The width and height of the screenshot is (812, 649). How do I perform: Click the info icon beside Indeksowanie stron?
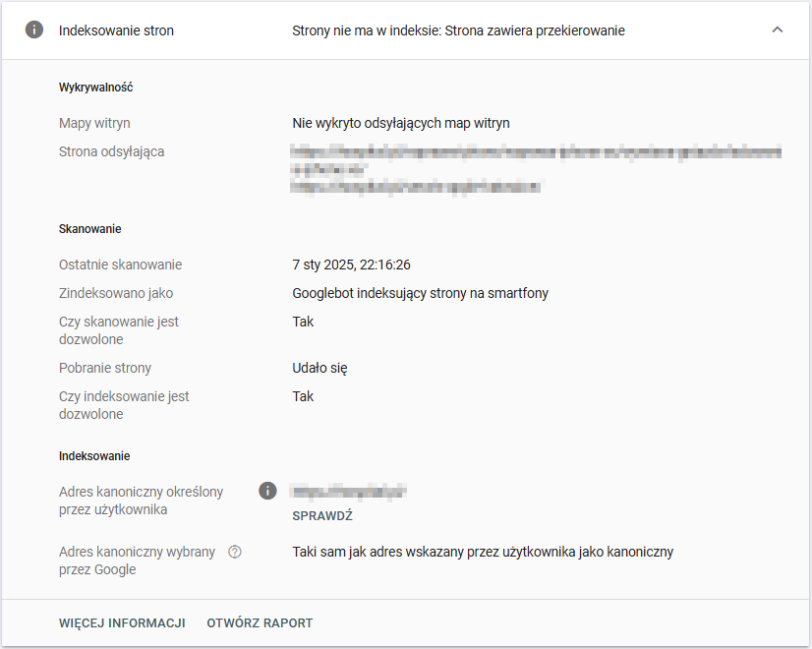pos(34,30)
